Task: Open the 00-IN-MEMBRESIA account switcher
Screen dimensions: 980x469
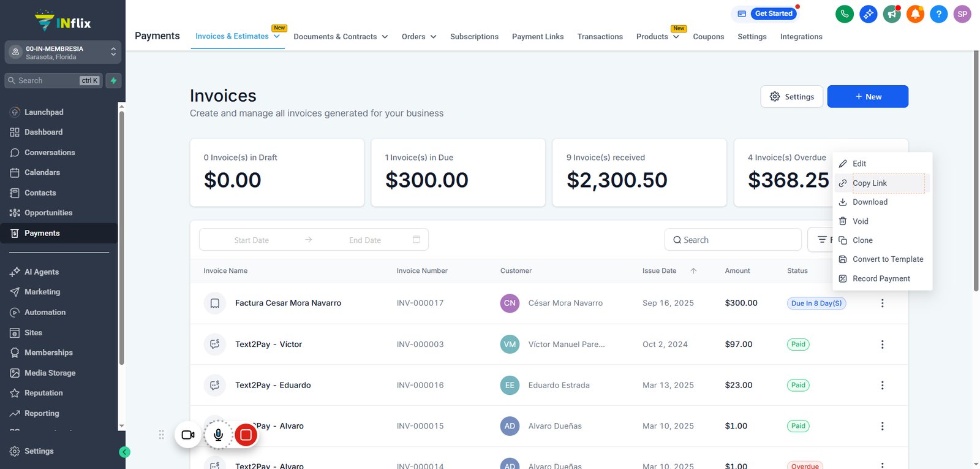Action: [x=62, y=53]
